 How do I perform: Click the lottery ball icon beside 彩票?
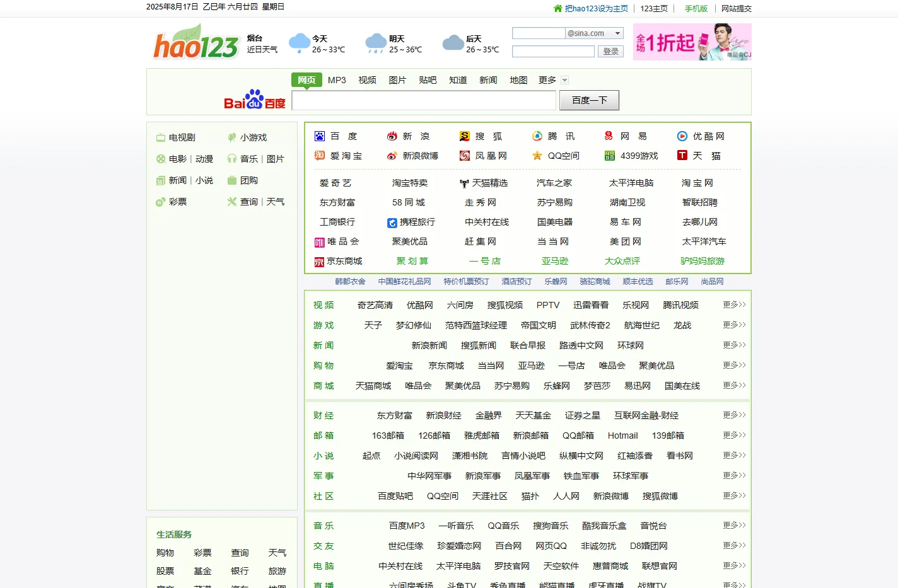click(161, 202)
